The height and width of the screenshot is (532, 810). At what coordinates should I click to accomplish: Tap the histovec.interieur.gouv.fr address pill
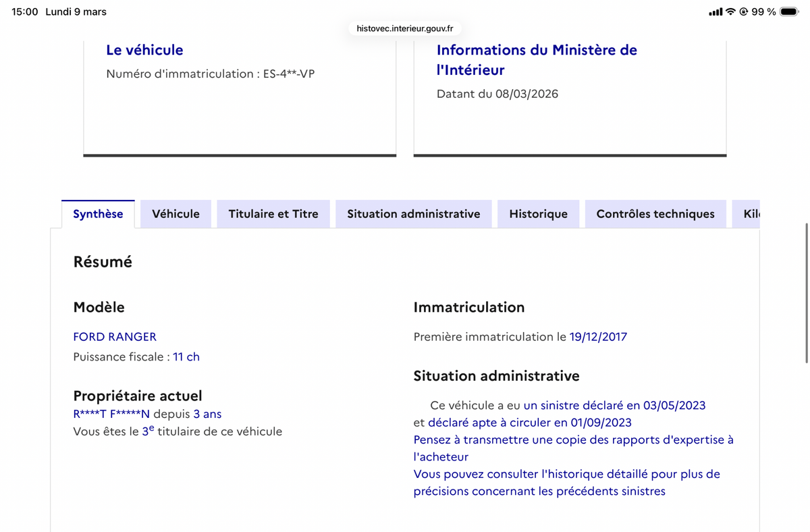pos(405,28)
